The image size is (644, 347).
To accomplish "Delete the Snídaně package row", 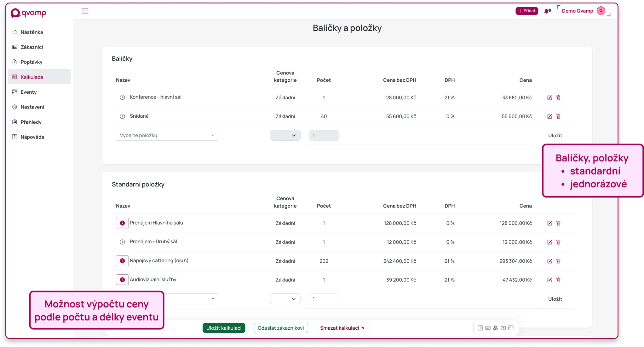I will pos(558,116).
